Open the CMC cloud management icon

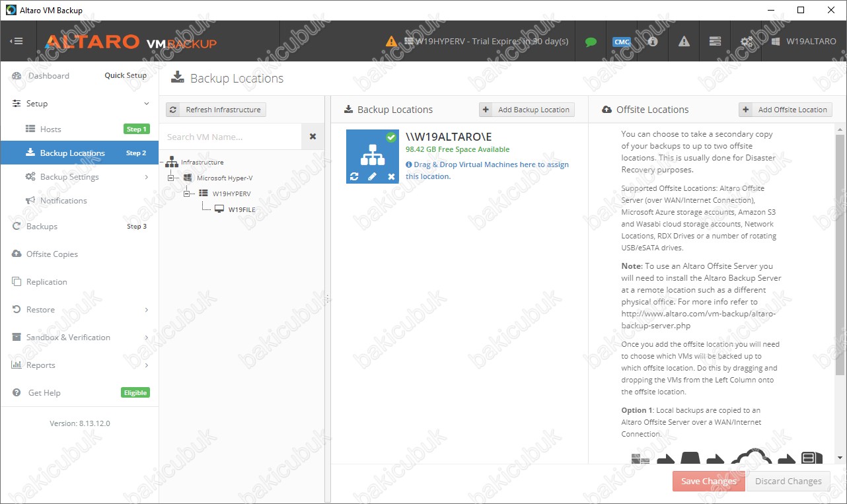point(622,42)
